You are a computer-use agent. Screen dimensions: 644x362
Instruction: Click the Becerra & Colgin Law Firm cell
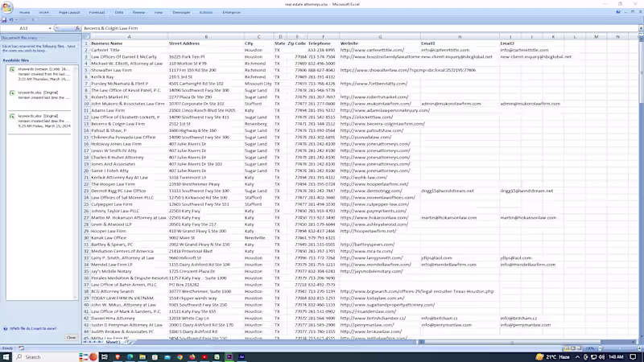pos(129,124)
